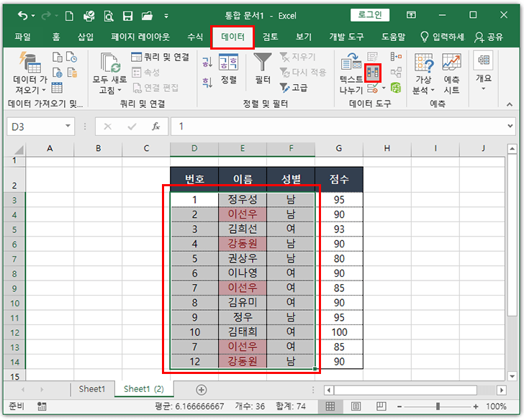This screenshot has height=420, width=524.
Task: Click the green Manage Data Model icon
Action: (x=396, y=88)
